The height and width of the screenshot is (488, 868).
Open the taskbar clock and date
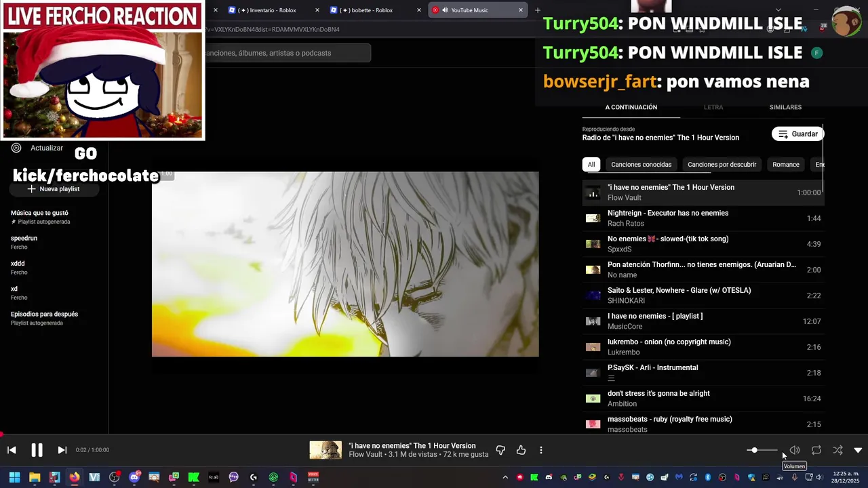pos(846,477)
